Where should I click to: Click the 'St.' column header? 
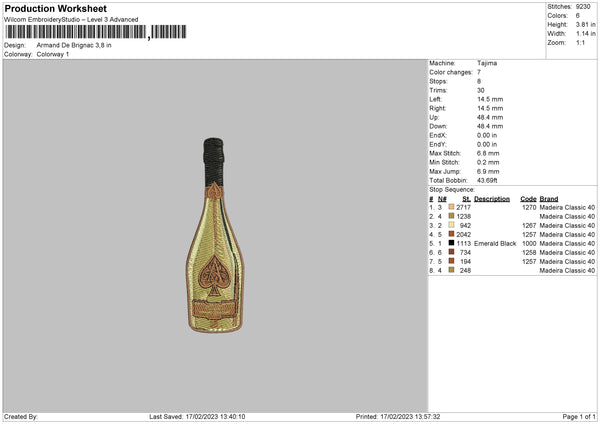point(466,199)
